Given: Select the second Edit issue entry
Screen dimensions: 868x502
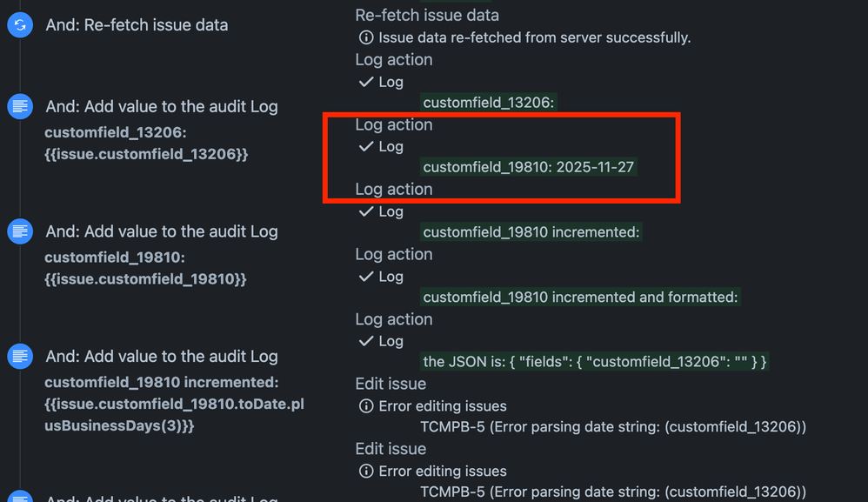Looking at the screenshot, I should click(x=390, y=449).
